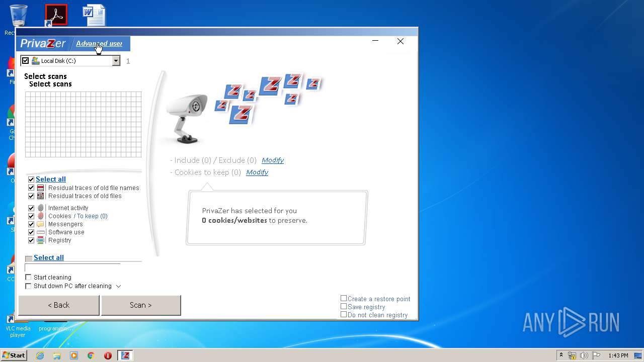Click the taskbar clock showing 1:43 PM
The image size is (644, 362).
click(618, 355)
